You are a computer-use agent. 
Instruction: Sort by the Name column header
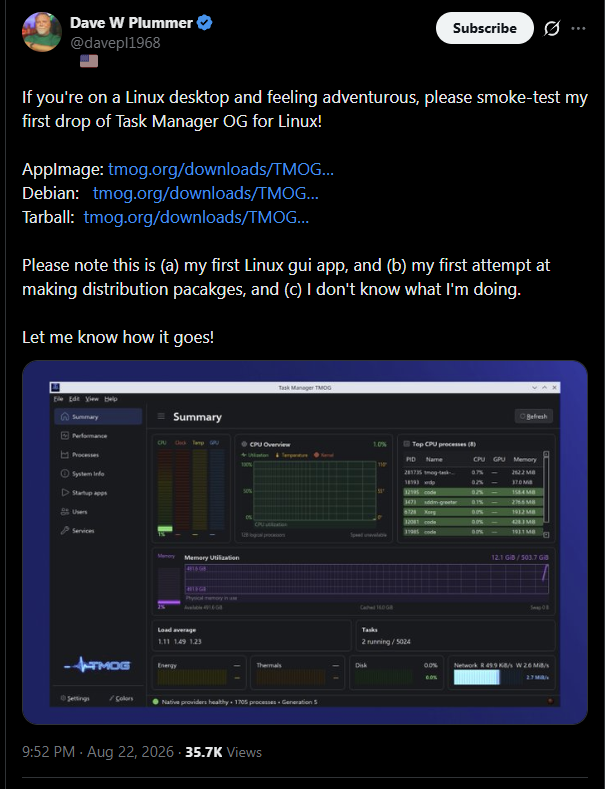pyautogui.click(x=434, y=459)
